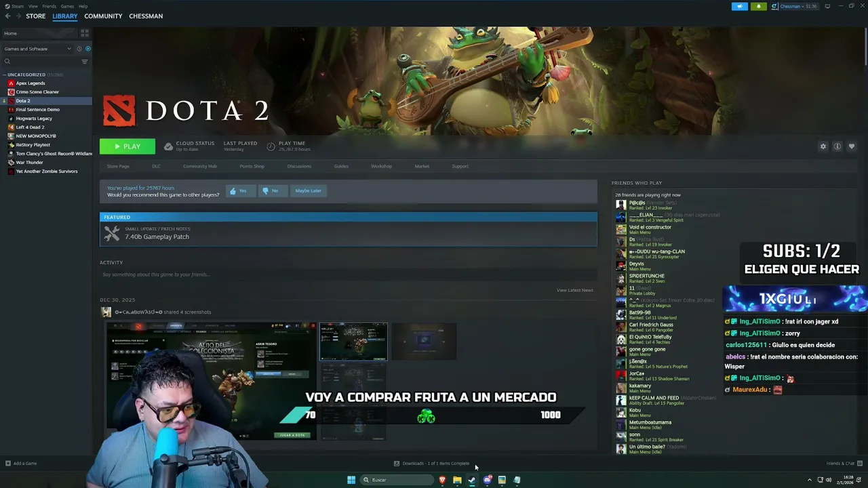Click the main page vertical scrollbar
Image resolution: width=868 pixels, height=488 pixels.
[x=865, y=47]
